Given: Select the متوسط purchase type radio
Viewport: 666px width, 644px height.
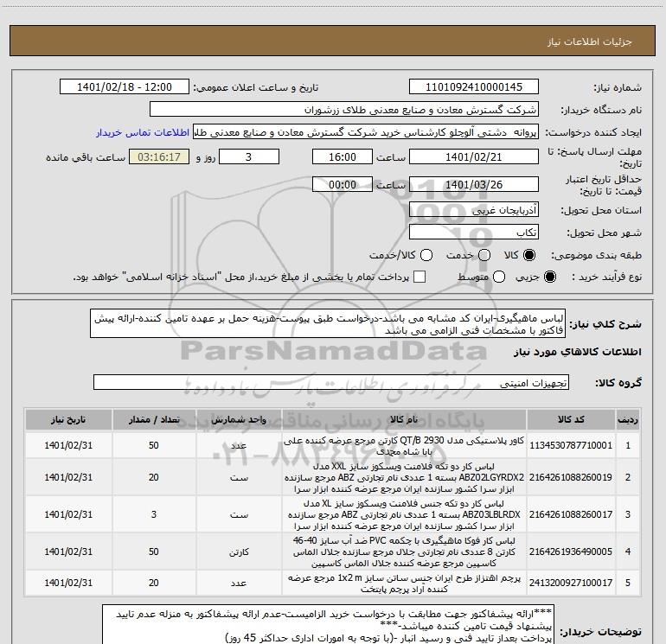Looking at the screenshot, I should pyautogui.click(x=499, y=277).
